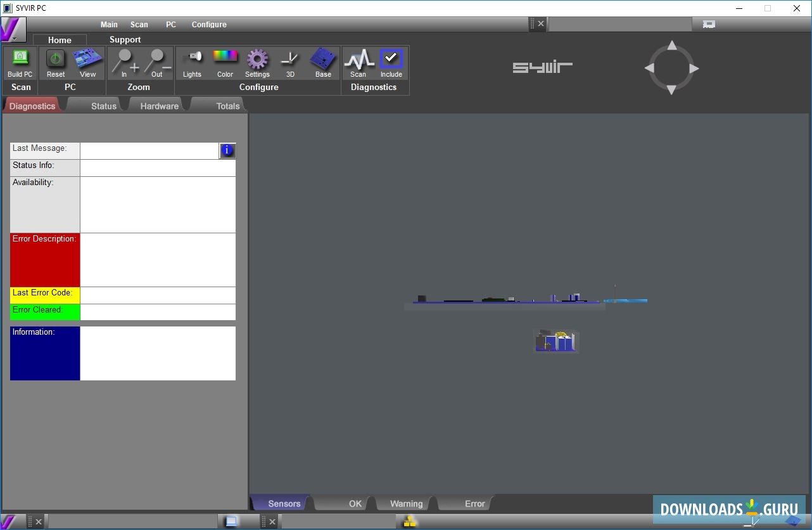Click the Availability text area
The image size is (812, 530).
point(158,205)
